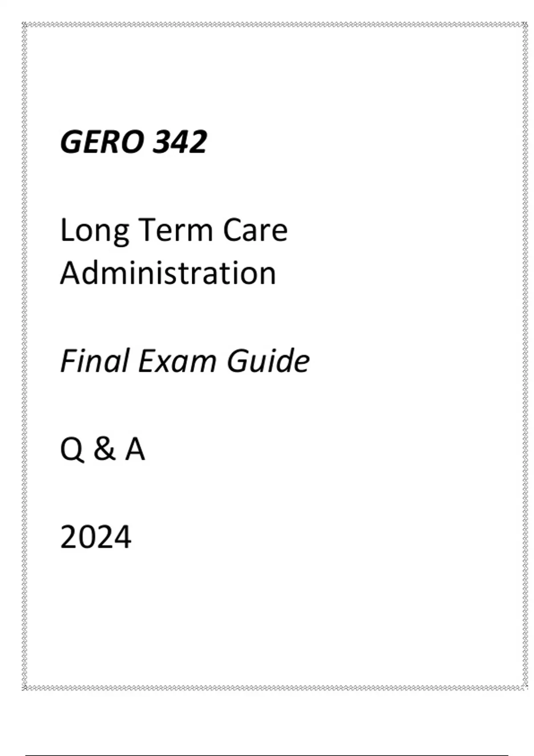Viewport: 534px width, 756px height.
Task: Click the word "Care" in subtitle
Action: [x=255, y=230]
